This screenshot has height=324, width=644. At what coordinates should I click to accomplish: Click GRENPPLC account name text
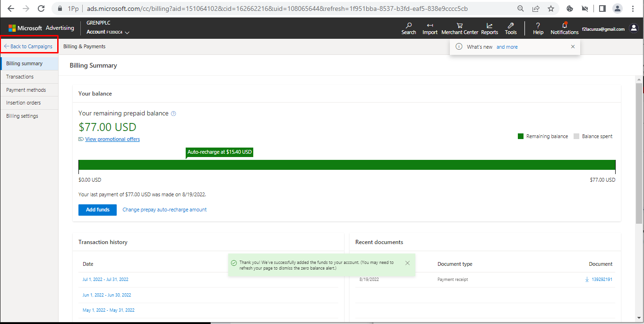tap(98, 23)
